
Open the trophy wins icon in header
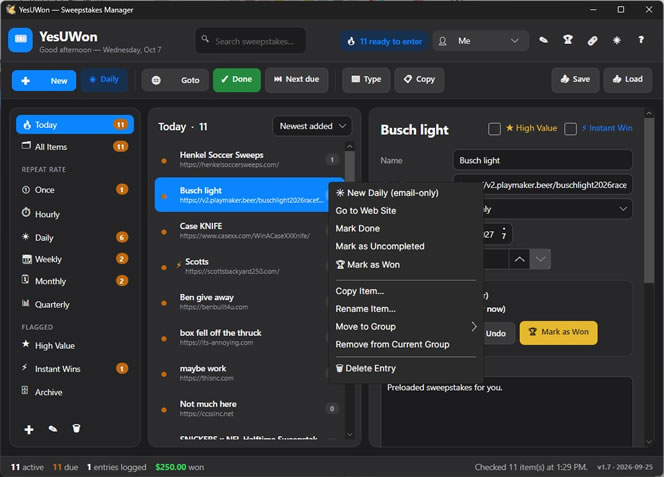[x=567, y=40]
